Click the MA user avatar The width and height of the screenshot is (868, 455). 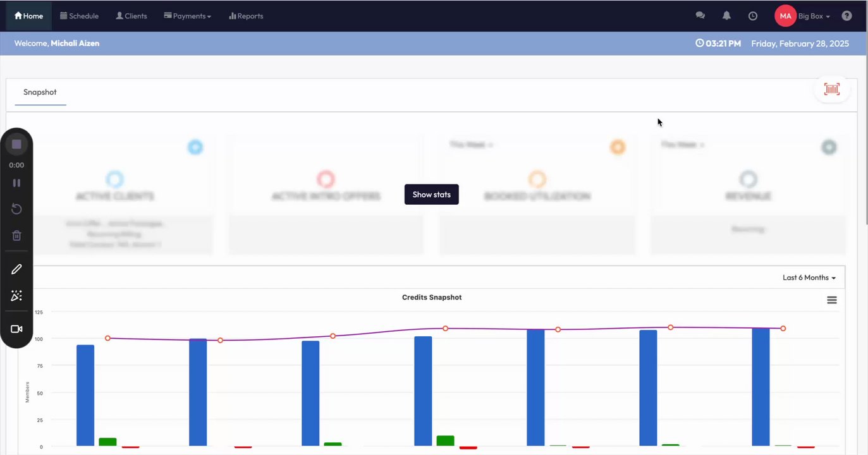[x=785, y=16]
